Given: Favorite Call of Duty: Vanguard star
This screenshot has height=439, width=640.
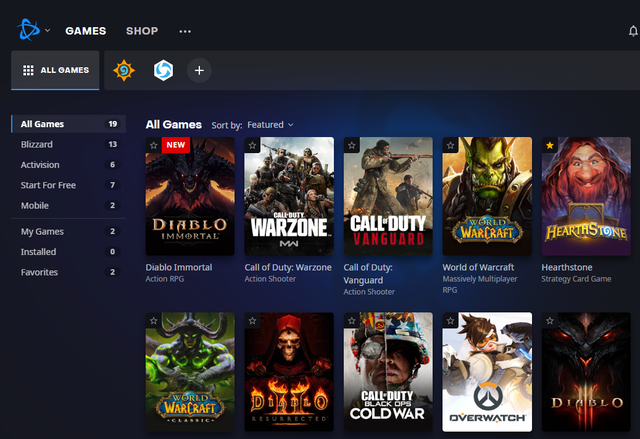Looking at the screenshot, I should point(351,145).
